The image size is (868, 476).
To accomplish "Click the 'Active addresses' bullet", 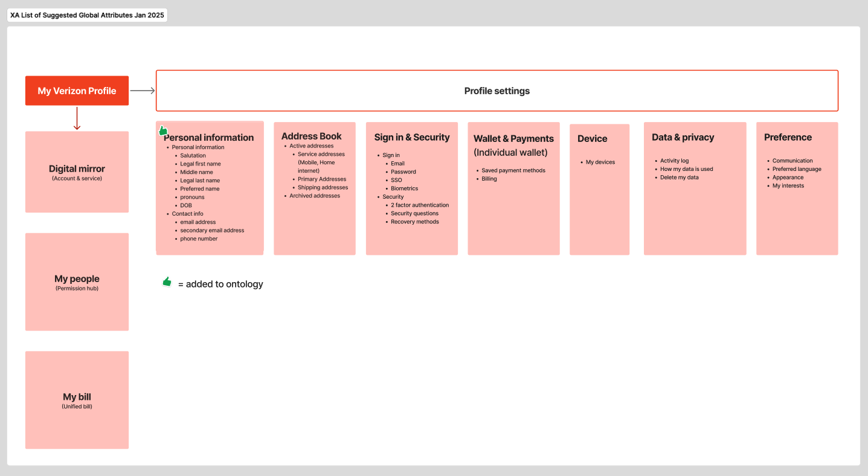I will click(311, 146).
